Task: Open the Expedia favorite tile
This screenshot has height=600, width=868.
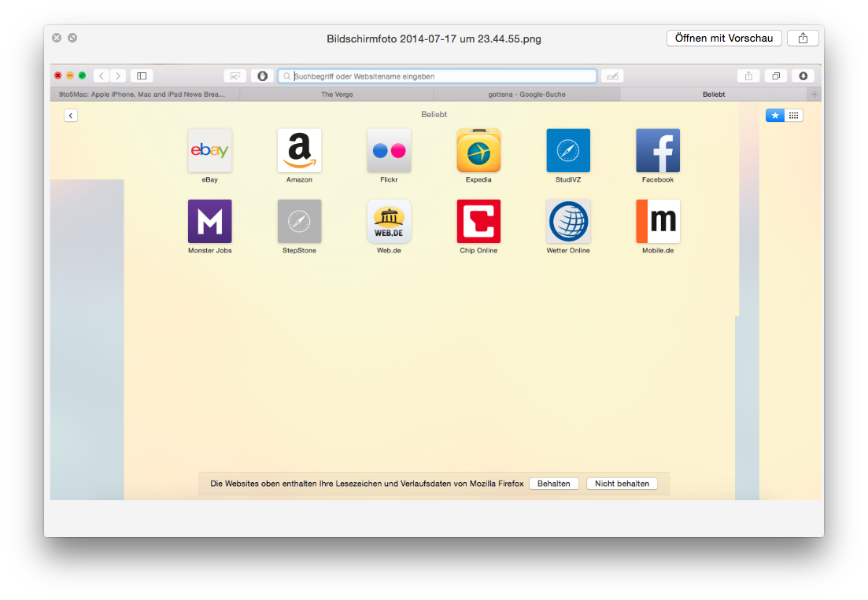Action: pyautogui.click(x=478, y=150)
